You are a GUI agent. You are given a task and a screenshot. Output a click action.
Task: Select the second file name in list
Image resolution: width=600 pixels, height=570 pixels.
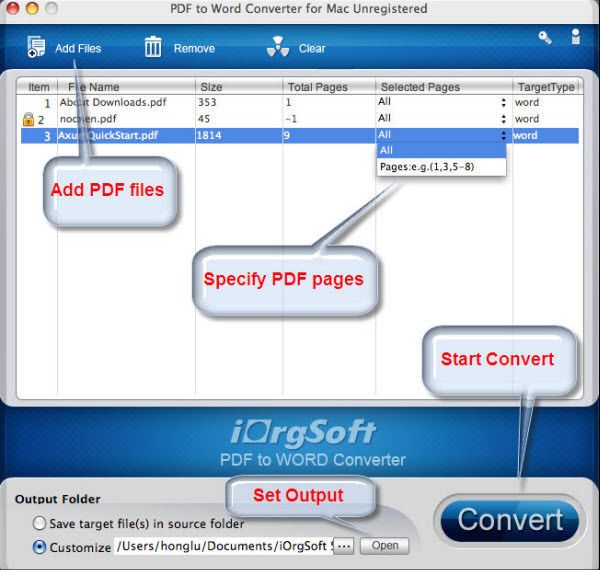[88, 119]
